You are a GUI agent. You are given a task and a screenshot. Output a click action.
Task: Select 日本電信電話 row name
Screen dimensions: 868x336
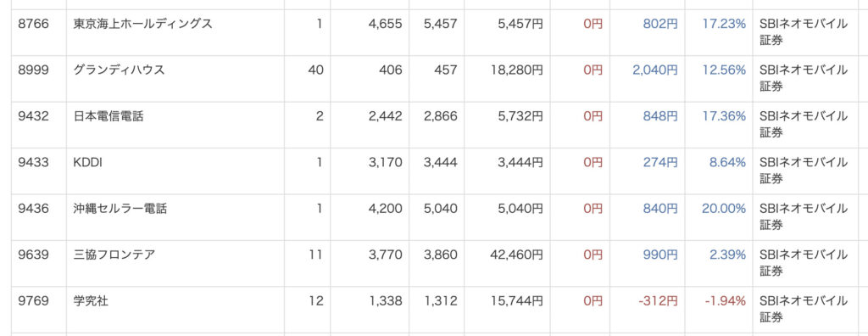click(108, 116)
